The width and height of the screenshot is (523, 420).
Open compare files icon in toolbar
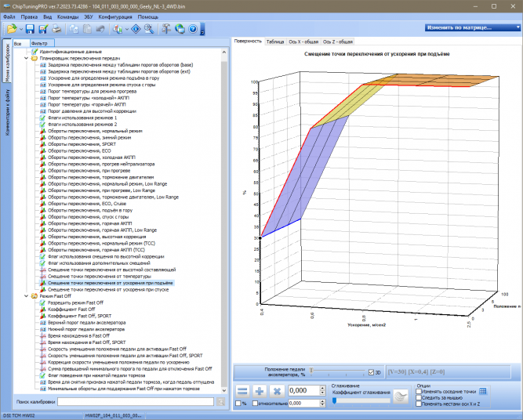118,29
